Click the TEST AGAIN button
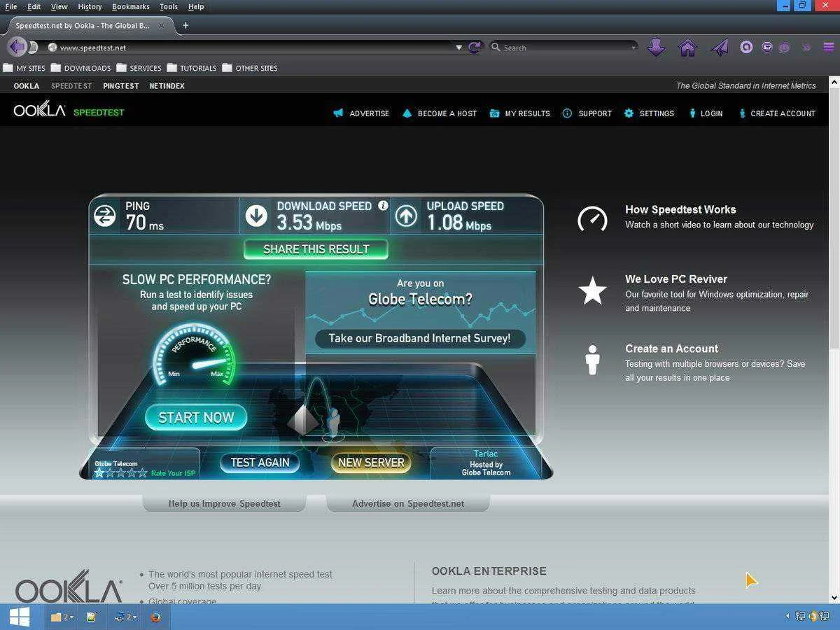 (x=260, y=463)
